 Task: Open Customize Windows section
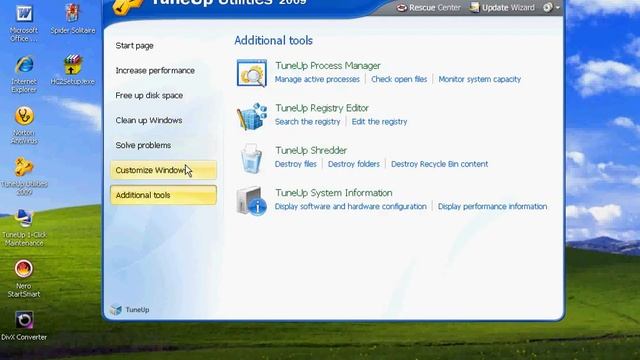click(x=163, y=170)
